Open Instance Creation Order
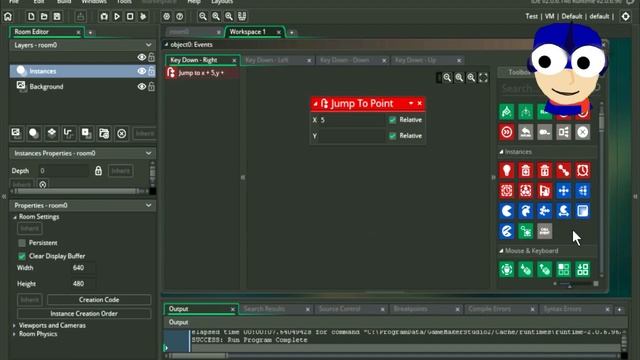640x360 pixels. [x=84, y=313]
